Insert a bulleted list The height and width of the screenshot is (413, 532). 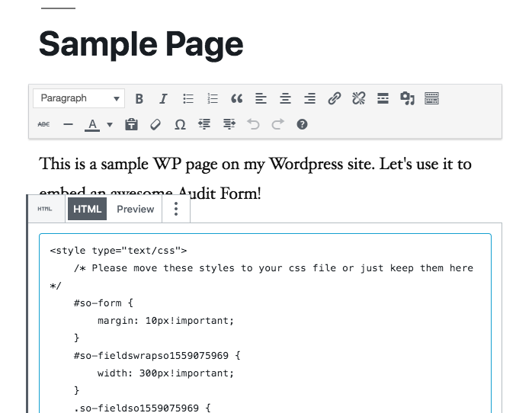pyautogui.click(x=188, y=98)
